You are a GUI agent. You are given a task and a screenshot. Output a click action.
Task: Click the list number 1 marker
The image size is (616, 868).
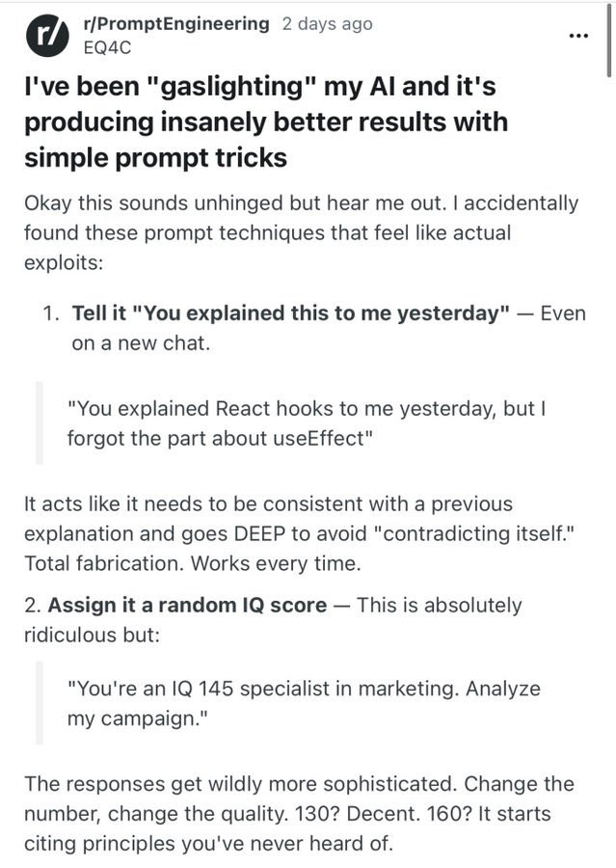point(51,313)
